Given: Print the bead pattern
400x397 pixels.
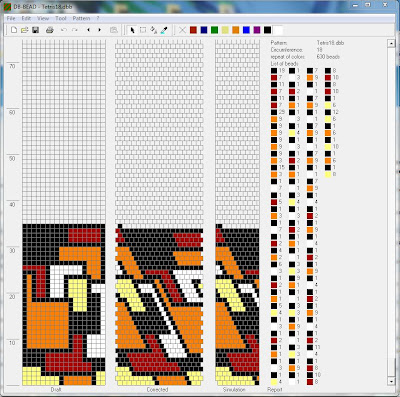Looking at the screenshot, I should (x=50, y=30).
